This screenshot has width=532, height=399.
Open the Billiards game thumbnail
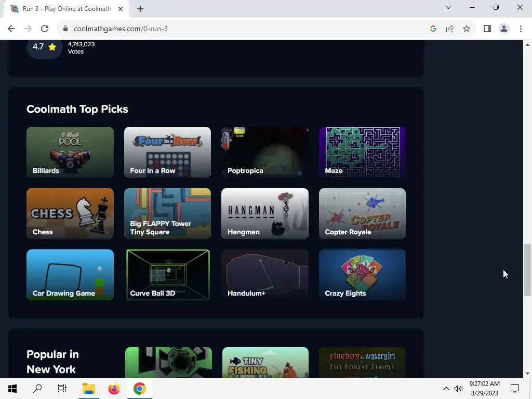[70, 152]
